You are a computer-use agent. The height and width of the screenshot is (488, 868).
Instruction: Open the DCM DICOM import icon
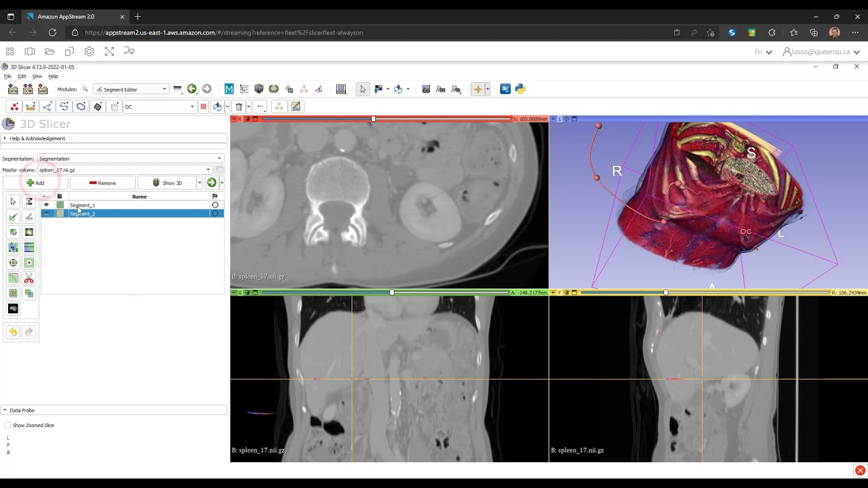(x=28, y=89)
